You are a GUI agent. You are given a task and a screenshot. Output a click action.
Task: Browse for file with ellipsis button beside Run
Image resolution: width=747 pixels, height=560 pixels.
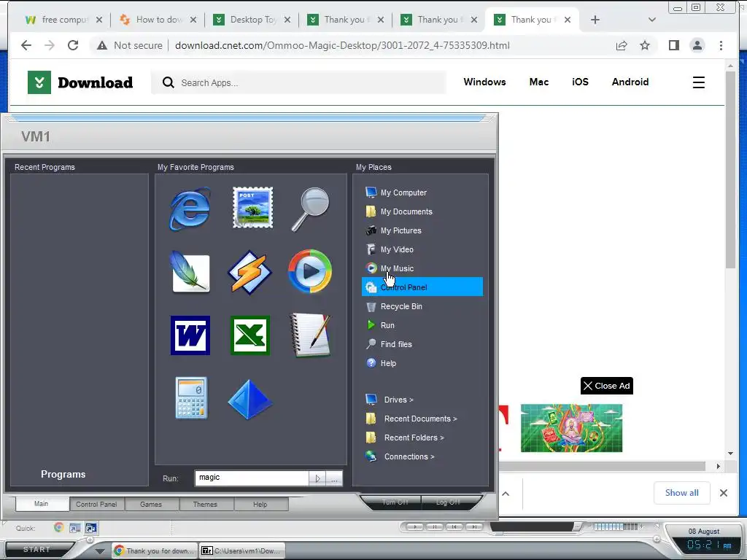click(x=334, y=478)
